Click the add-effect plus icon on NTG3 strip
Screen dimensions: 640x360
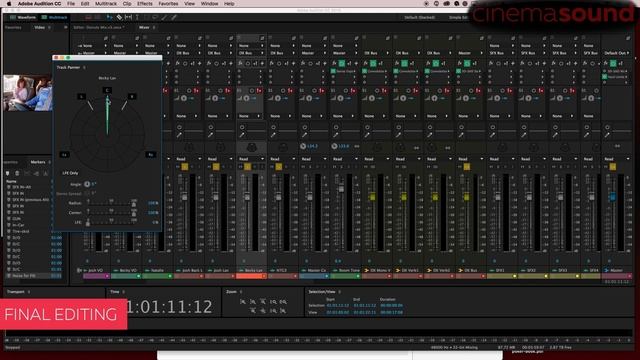click(x=293, y=63)
